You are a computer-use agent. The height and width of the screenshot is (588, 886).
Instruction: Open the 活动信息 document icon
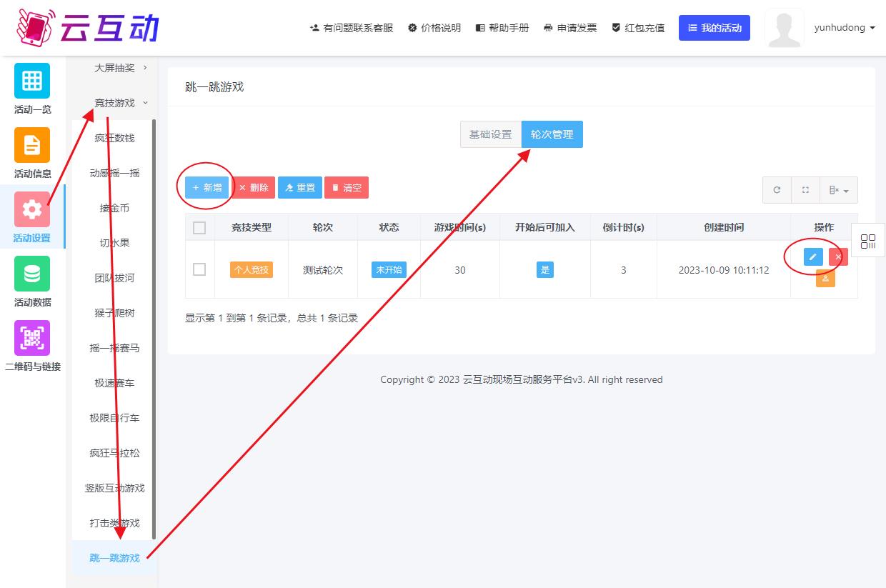click(x=32, y=145)
